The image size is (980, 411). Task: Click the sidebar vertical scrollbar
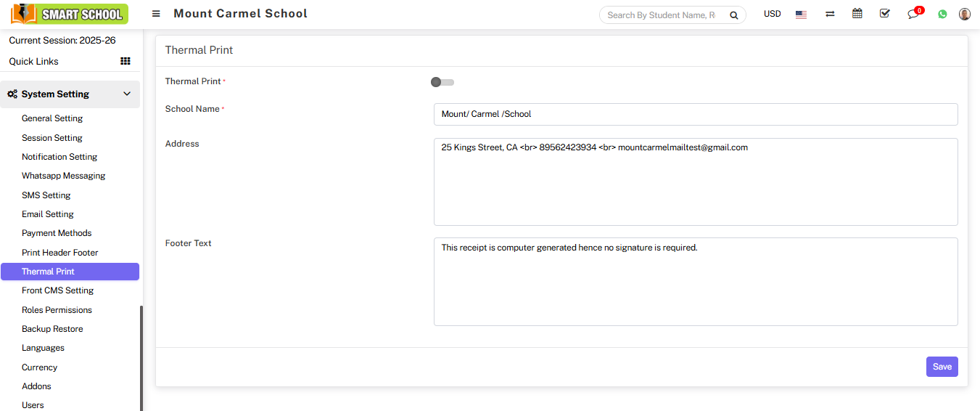[141, 356]
